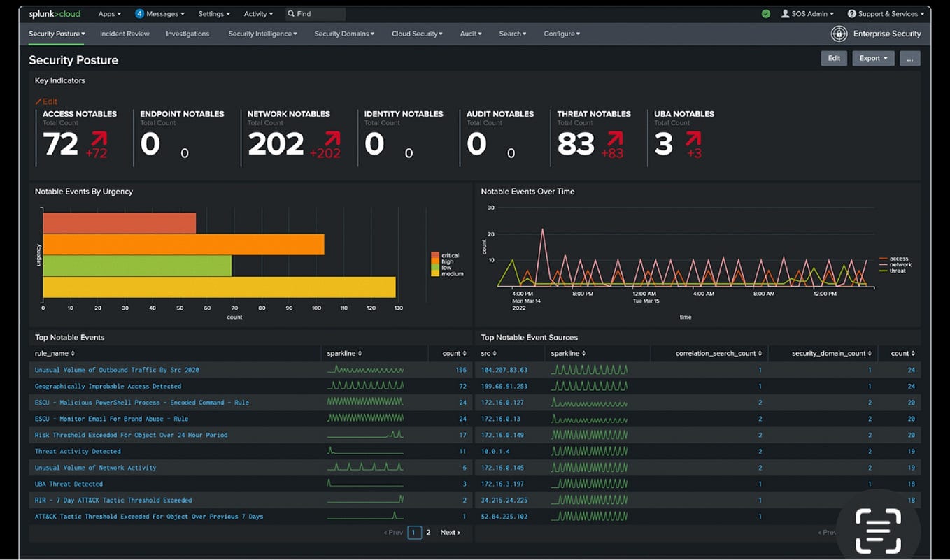
Task: Open the Geographically Improbable Access Detected link
Action: click(x=108, y=386)
